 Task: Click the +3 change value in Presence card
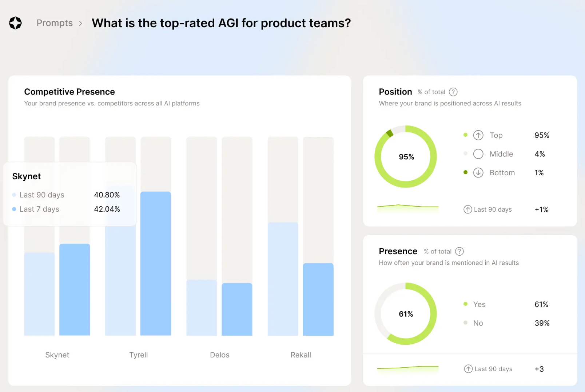[x=539, y=369]
